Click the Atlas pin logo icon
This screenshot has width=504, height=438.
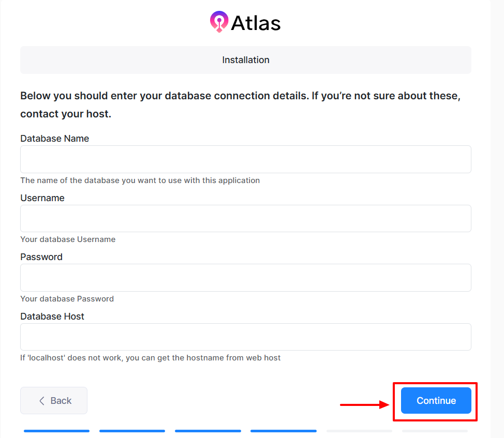coord(219,22)
